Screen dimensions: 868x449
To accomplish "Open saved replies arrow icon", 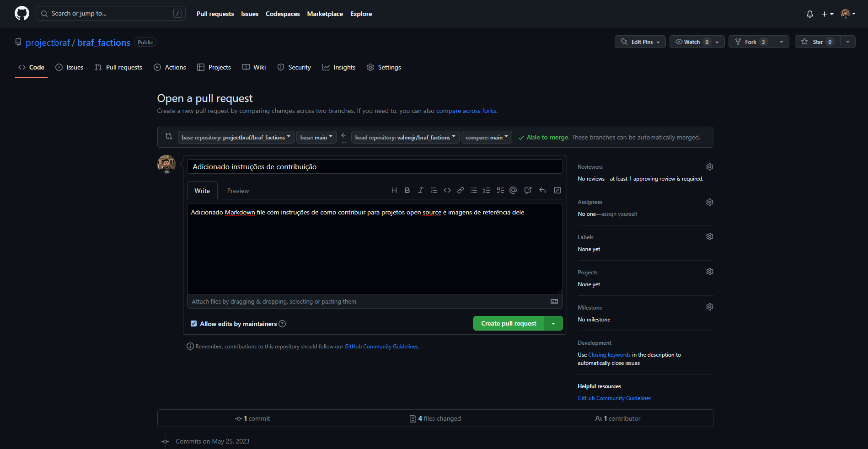I will pyautogui.click(x=542, y=191).
